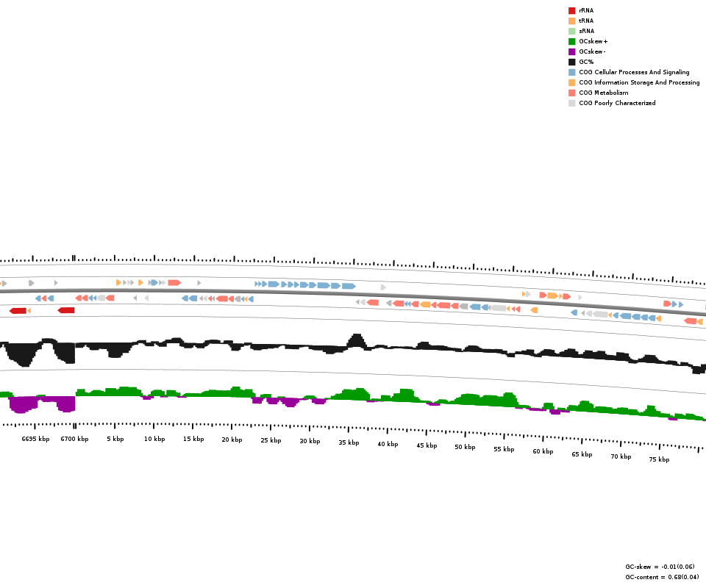Click the tall black GC% peak above 35 kbp
This screenshot has height=588, width=706.
click(x=356, y=340)
